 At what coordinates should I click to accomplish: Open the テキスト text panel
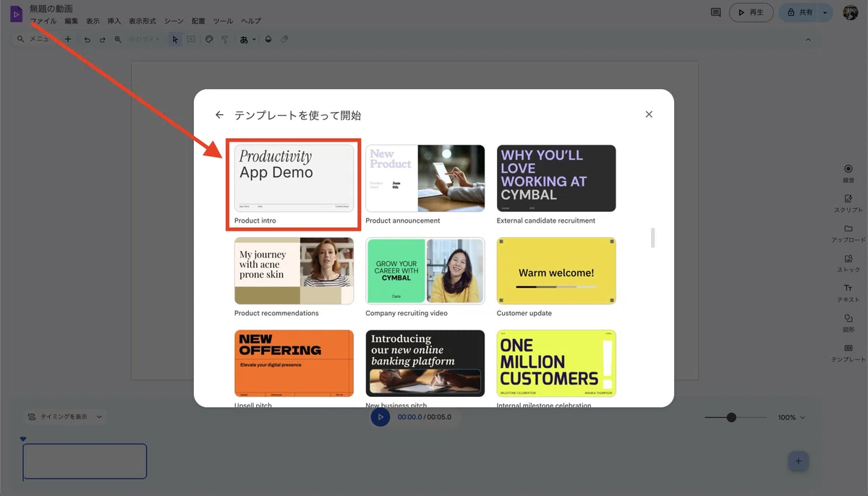pyautogui.click(x=848, y=293)
